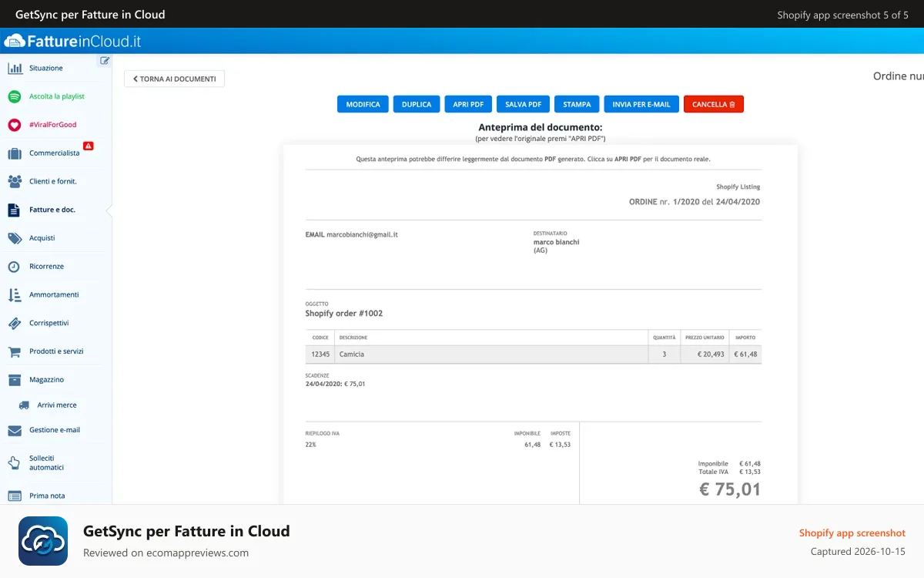Click the Magazzino archive box icon
Image resolution: width=924 pixels, height=578 pixels.
coord(15,380)
